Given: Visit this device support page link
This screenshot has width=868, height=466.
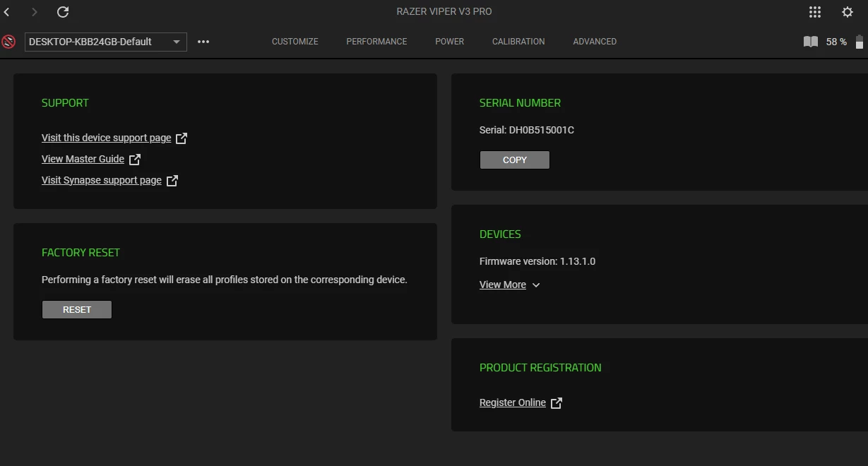Looking at the screenshot, I should [x=107, y=138].
